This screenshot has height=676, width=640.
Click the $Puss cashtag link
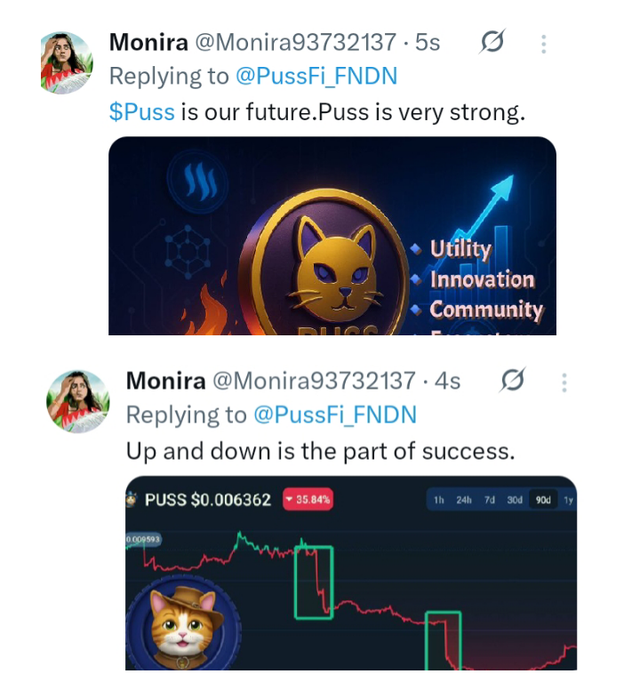click(x=142, y=112)
